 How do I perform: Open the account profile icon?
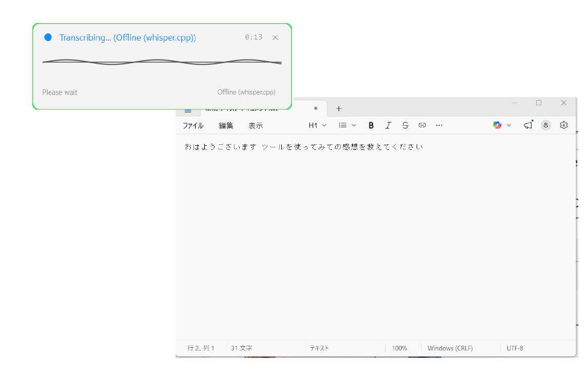click(x=546, y=125)
